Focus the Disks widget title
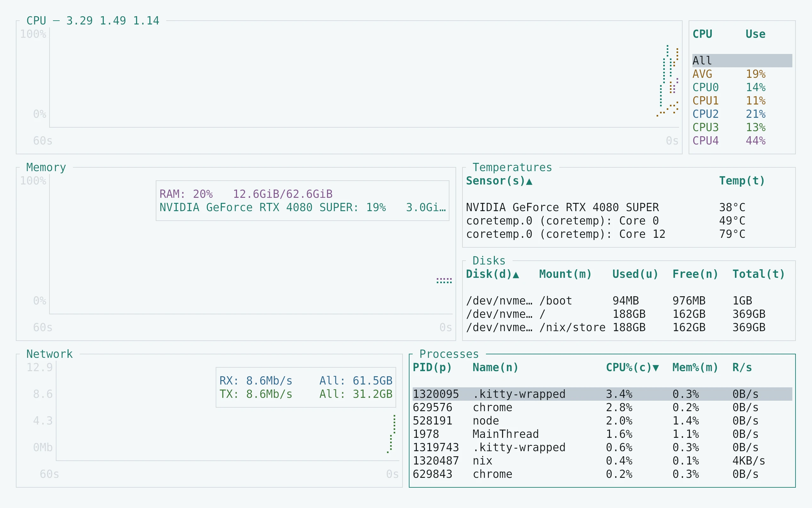This screenshot has height=508, width=812. coord(489,261)
